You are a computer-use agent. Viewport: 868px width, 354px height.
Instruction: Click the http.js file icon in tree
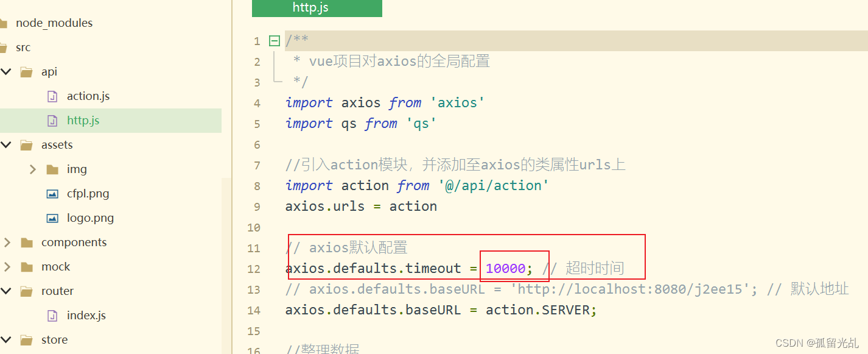(x=53, y=121)
